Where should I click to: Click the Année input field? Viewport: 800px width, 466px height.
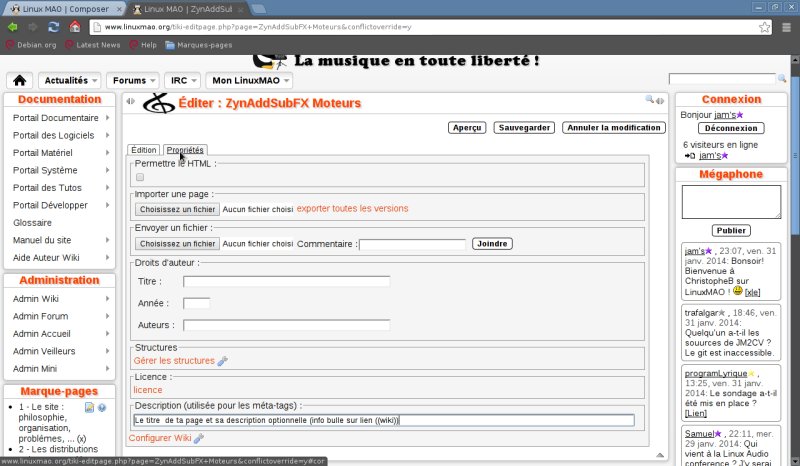[x=196, y=303]
